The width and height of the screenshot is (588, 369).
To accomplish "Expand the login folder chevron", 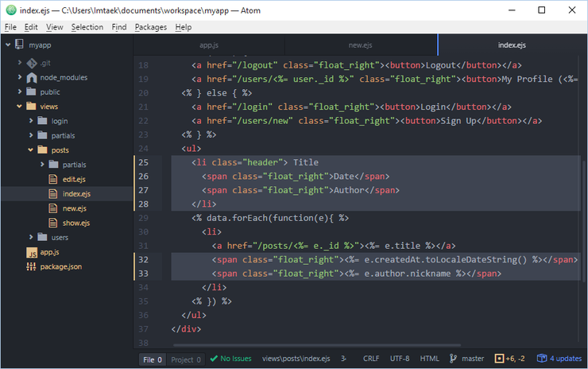I will (31, 121).
